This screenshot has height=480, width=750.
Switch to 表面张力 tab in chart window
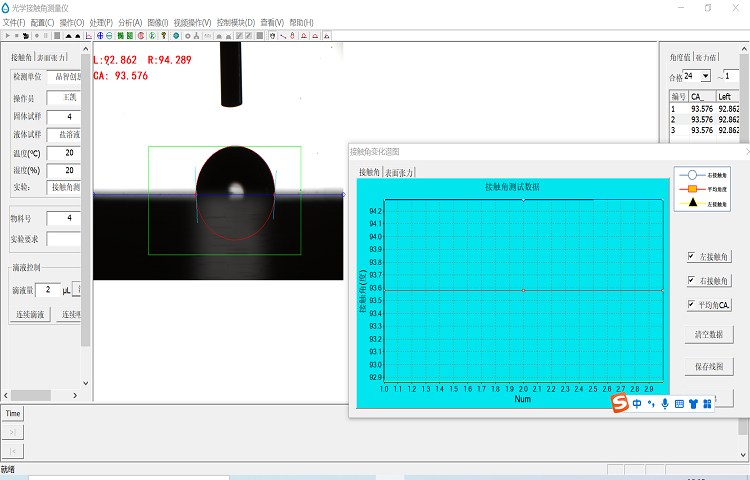click(400, 173)
